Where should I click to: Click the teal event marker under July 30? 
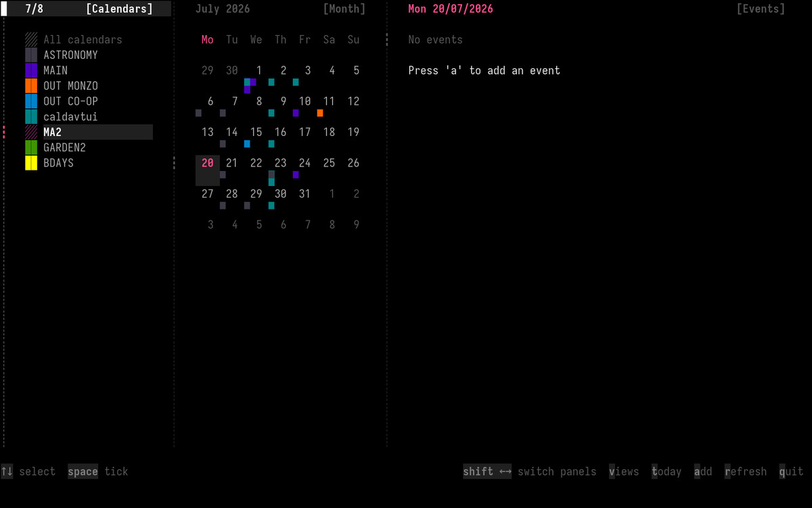tap(271, 206)
